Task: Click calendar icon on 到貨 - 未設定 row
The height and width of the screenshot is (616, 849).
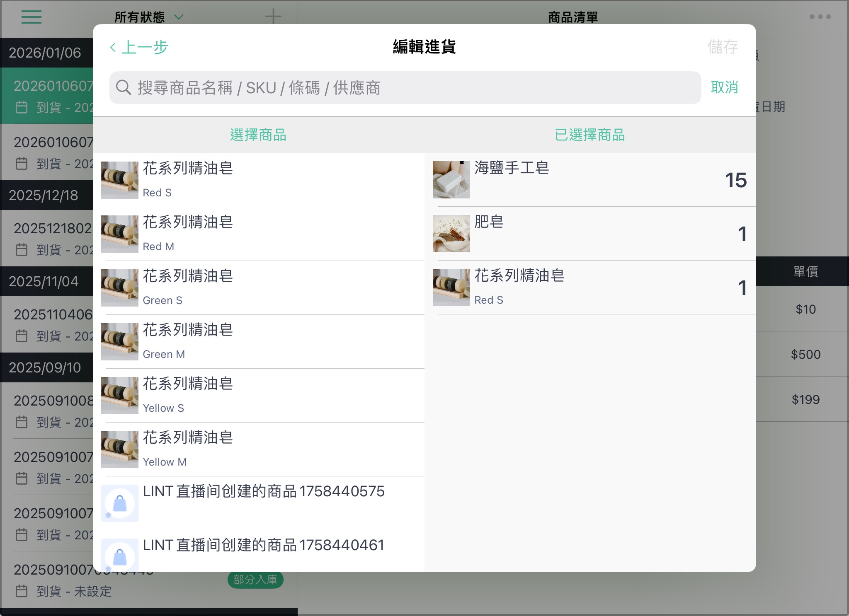Action: coord(22,591)
